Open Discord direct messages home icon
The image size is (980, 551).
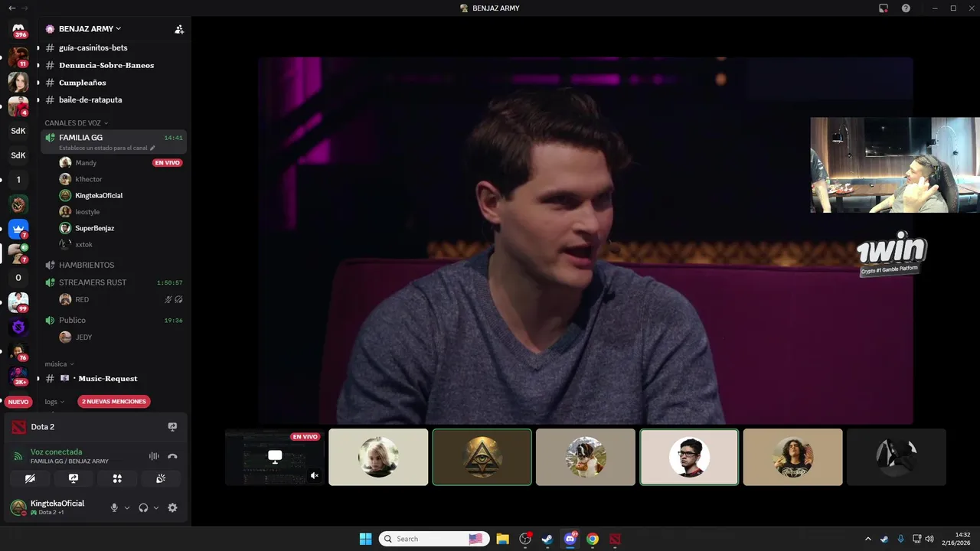[18, 29]
